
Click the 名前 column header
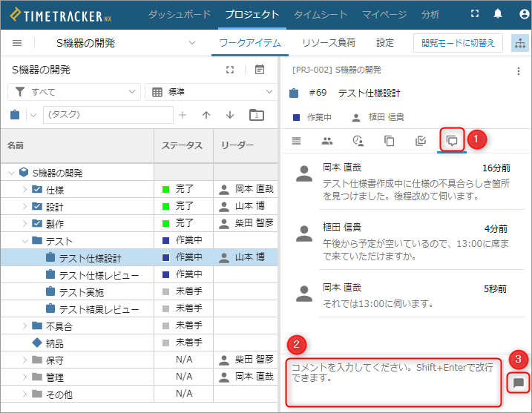[x=16, y=145]
